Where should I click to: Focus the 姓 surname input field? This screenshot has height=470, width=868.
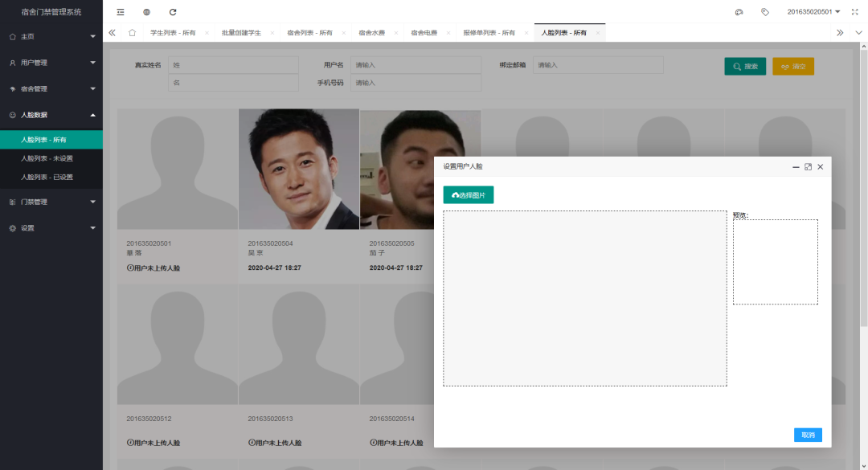pos(233,65)
